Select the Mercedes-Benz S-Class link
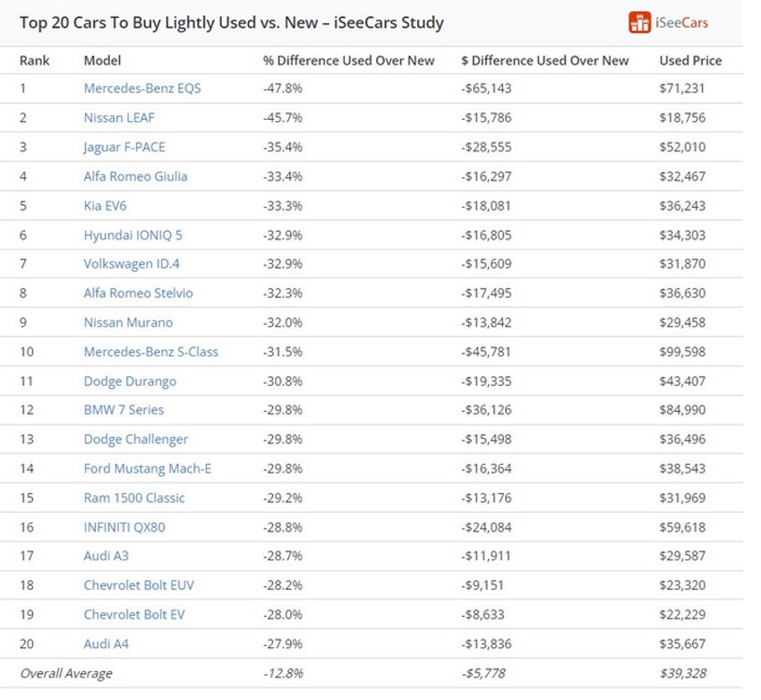The height and width of the screenshot is (700, 761). pos(150,352)
